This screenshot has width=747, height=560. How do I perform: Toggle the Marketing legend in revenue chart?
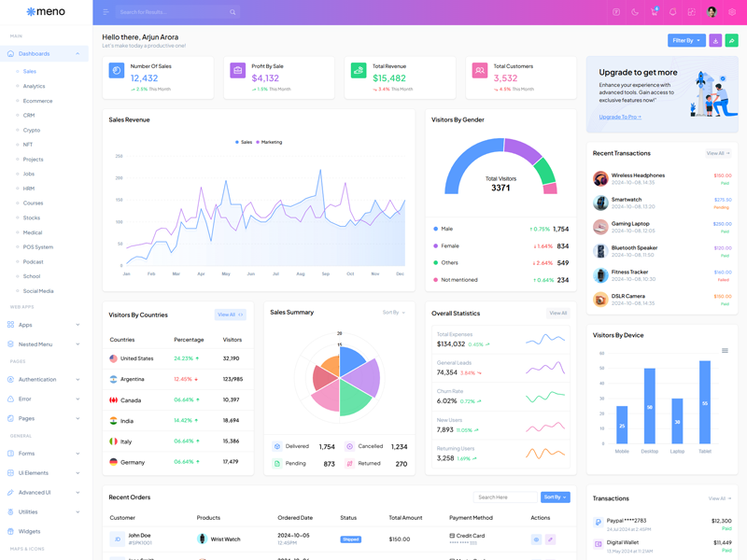(x=268, y=142)
